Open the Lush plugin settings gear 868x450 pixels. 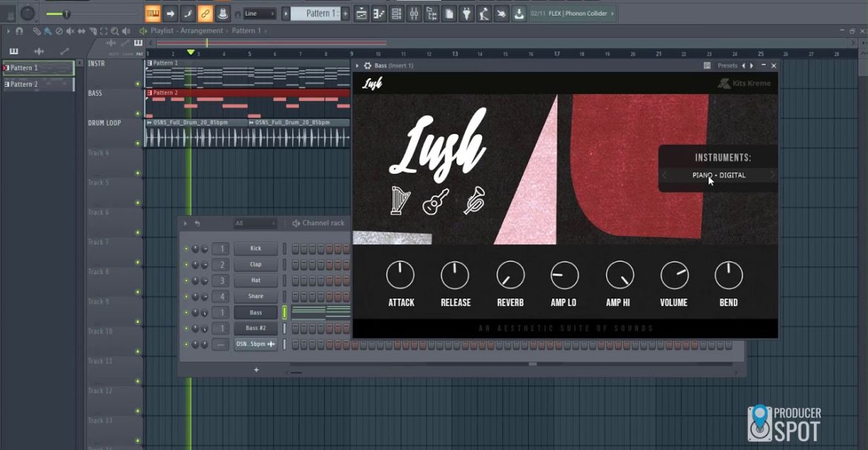coord(367,66)
